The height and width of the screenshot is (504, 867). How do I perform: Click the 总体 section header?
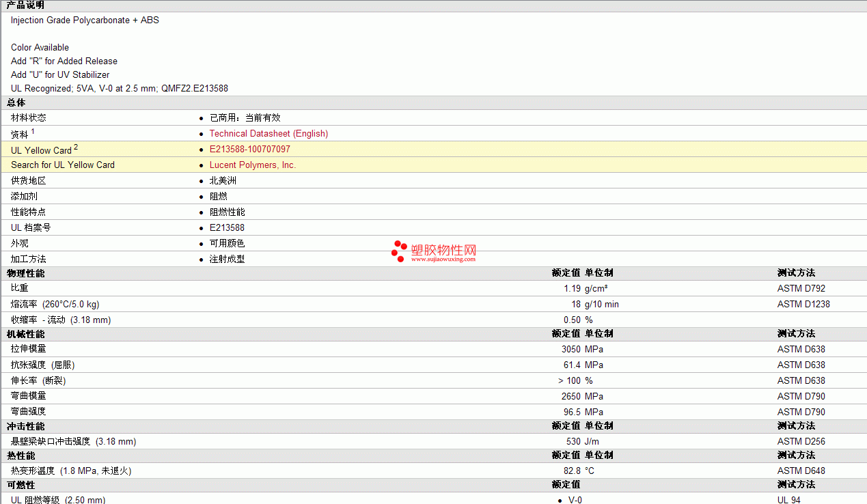point(16,103)
